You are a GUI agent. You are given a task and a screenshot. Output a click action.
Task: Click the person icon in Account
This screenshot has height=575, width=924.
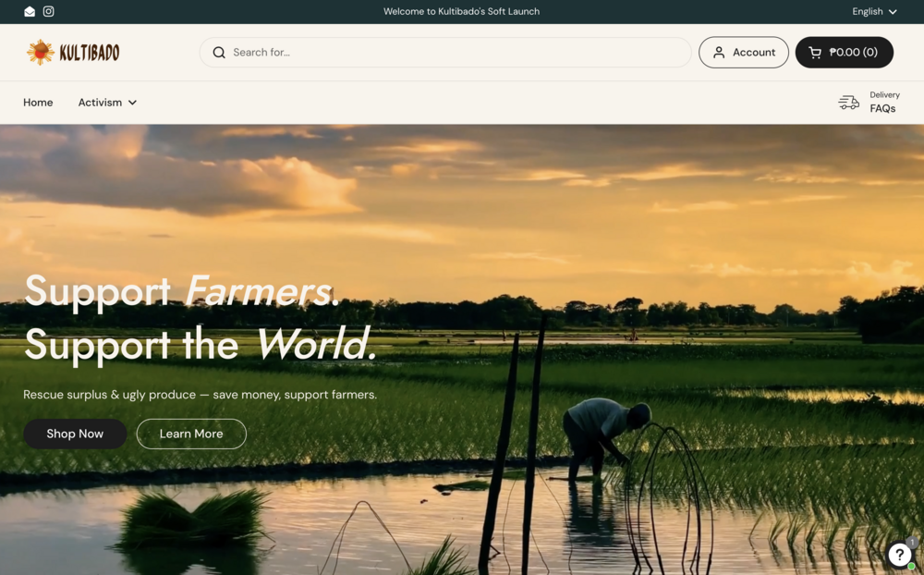718,53
